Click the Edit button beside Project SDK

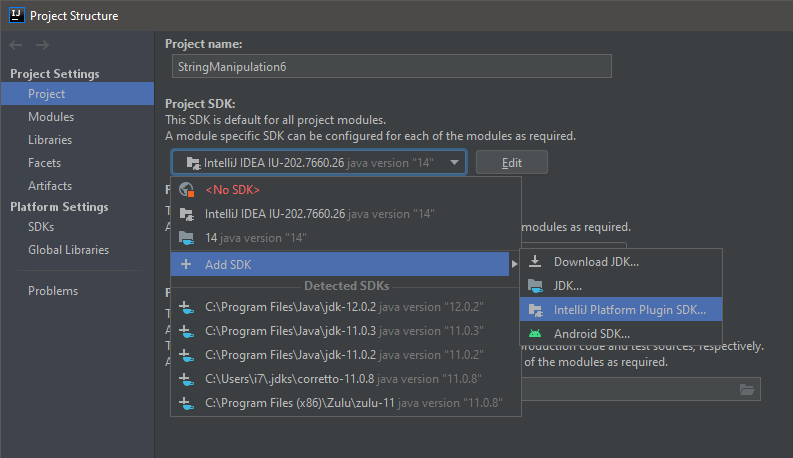[511, 162]
